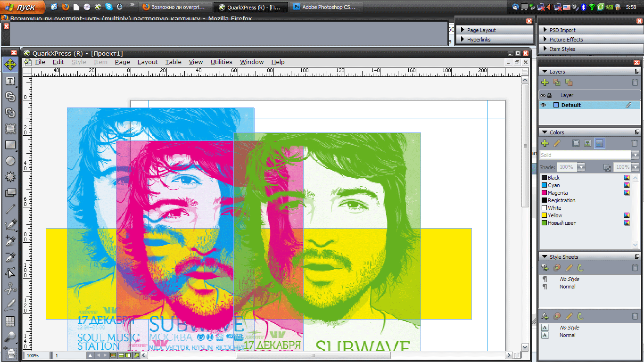Collapse the Colors panel
Image resolution: width=644 pixels, height=362 pixels.
(x=544, y=132)
